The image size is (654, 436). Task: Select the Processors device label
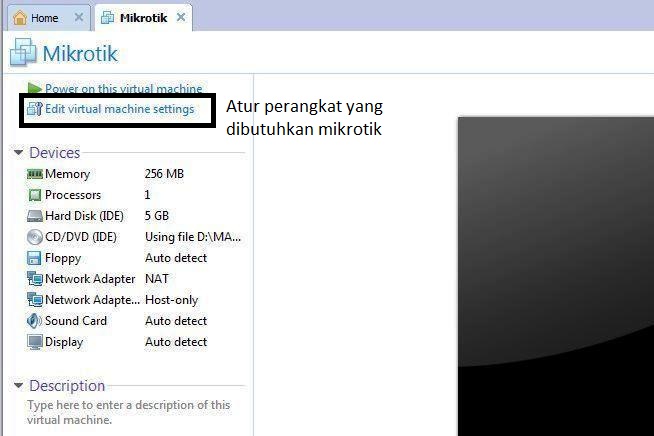(x=73, y=195)
